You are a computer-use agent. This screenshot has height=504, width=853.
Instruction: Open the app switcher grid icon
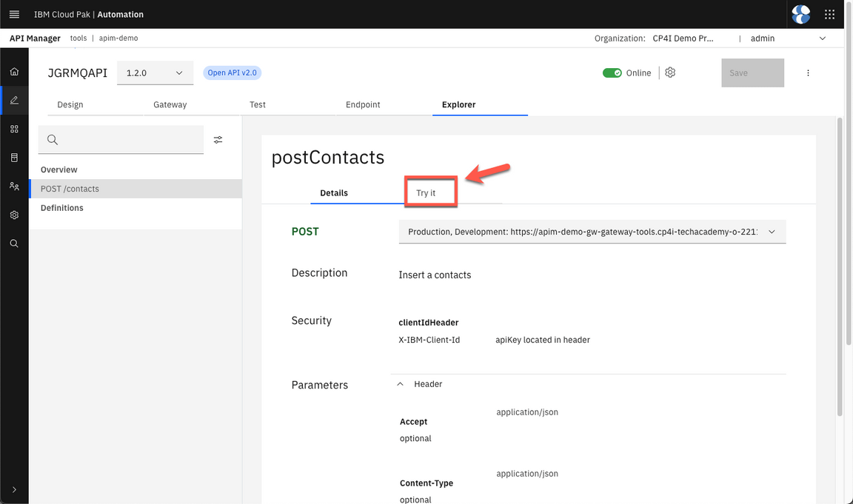pyautogui.click(x=830, y=14)
